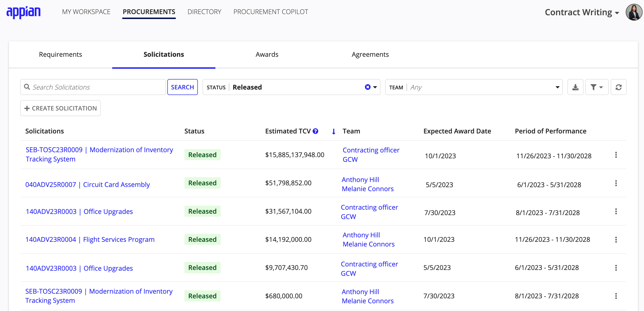Go to My Workspace page
Image resolution: width=644 pixels, height=311 pixels.
(x=86, y=12)
